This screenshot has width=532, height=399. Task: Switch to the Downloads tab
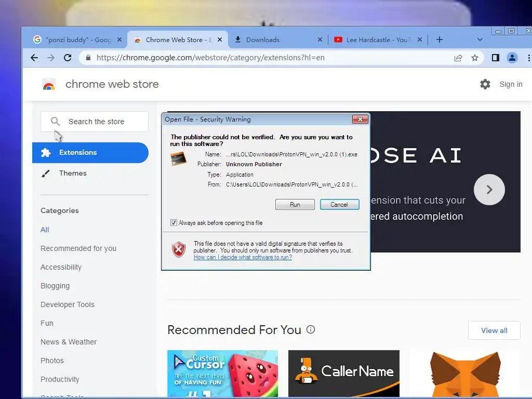coord(277,39)
